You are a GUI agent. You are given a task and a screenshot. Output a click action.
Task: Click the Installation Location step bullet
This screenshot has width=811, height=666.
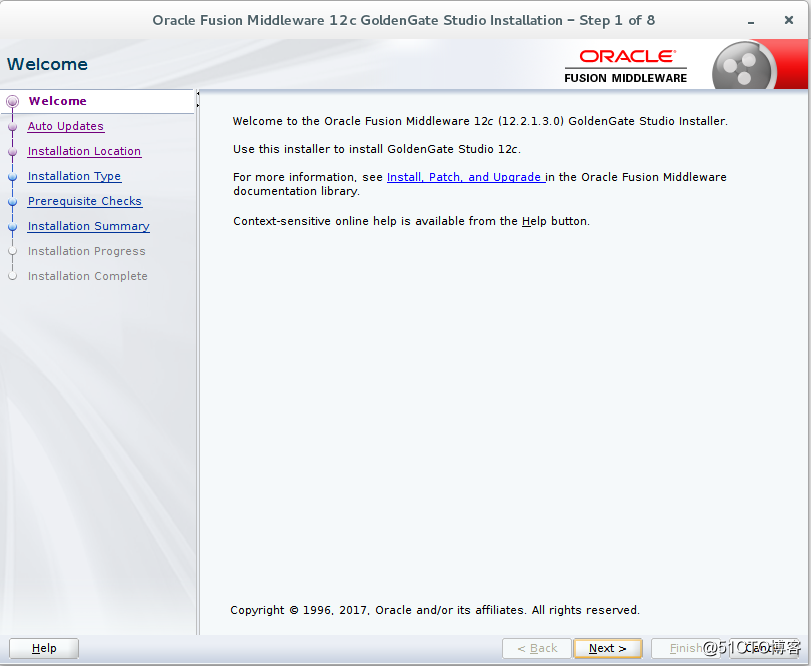pos(12,152)
